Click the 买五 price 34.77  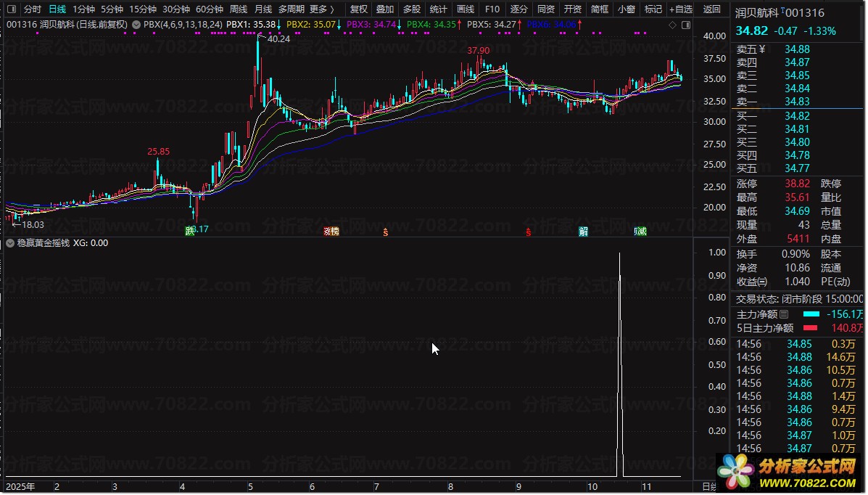(797, 168)
